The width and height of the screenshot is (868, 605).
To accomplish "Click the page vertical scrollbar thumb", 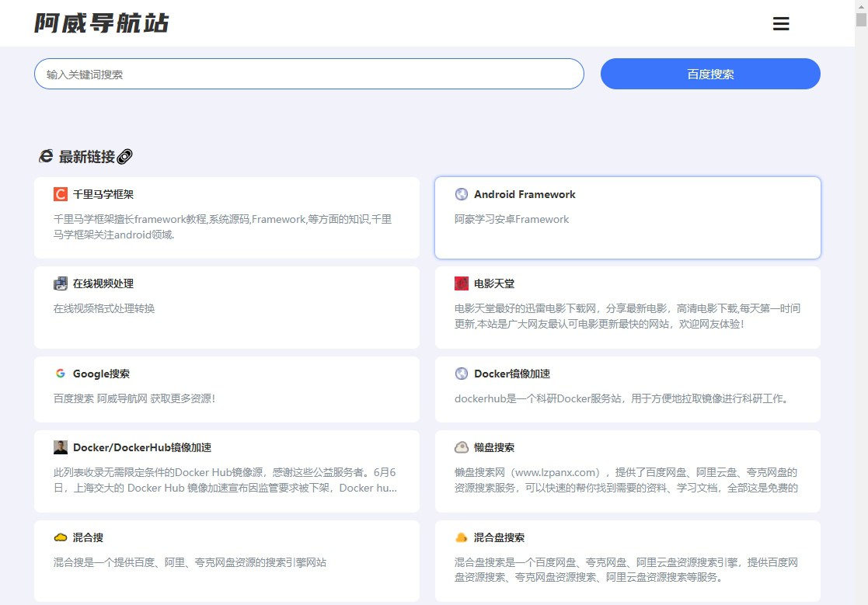I will (x=861, y=19).
